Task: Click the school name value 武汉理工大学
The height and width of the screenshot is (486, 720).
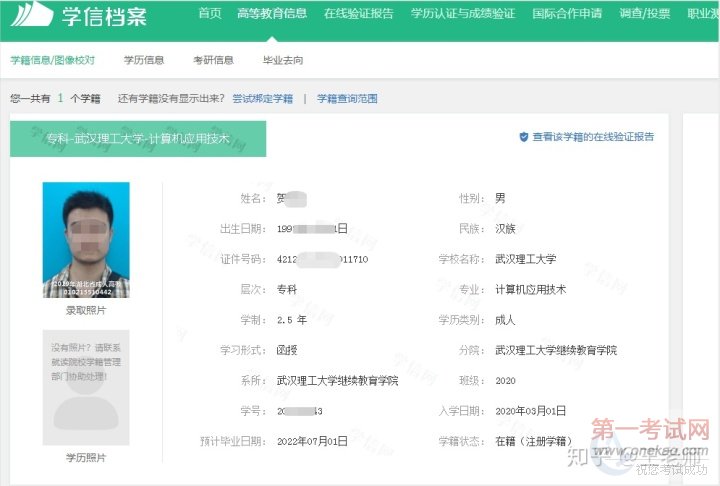Action: pos(526,259)
